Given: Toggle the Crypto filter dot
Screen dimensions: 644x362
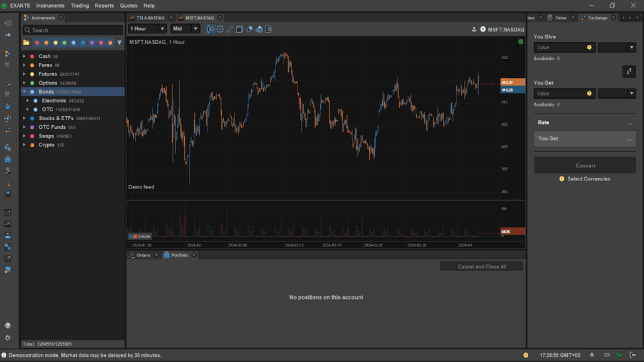Looking at the screenshot, I should click(110, 43).
